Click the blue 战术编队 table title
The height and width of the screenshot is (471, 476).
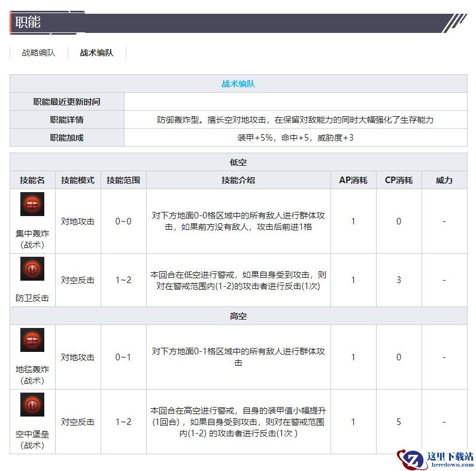(238, 84)
